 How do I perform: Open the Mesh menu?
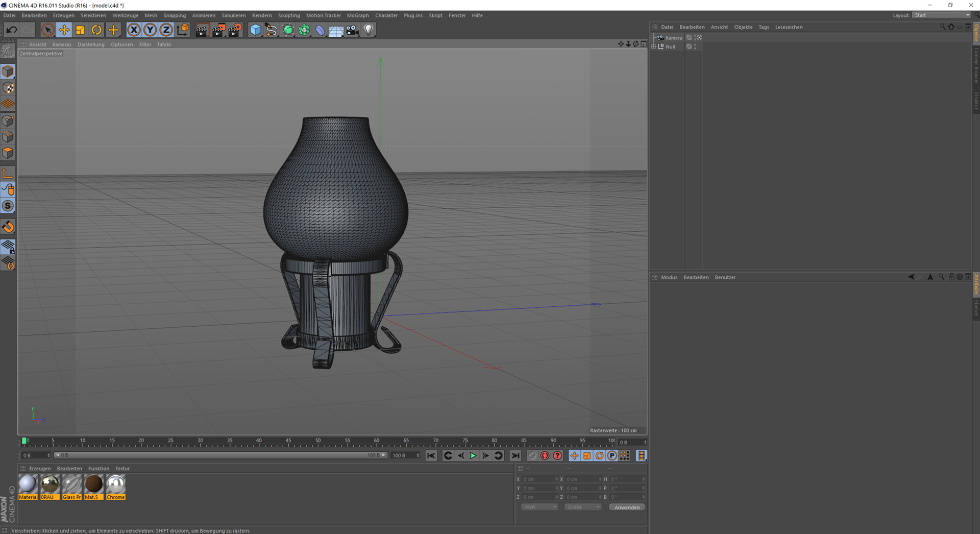pyautogui.click(x=151, y=15)
